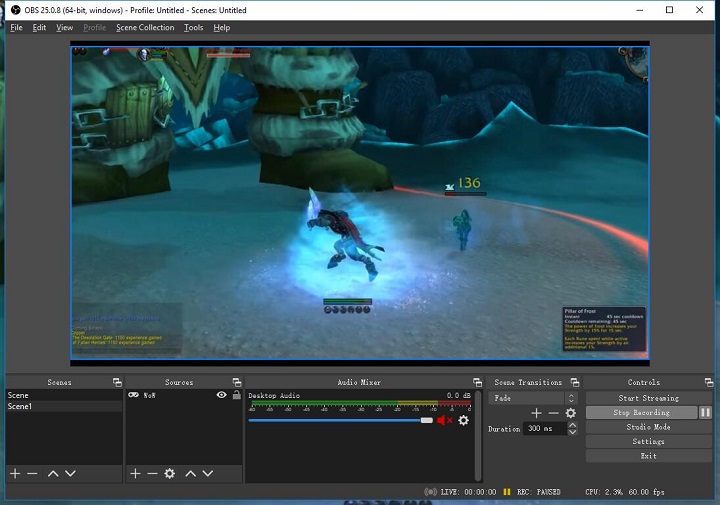Viewport: 720px width, 505px height.
Task: Move source down in Sources panel
Action: (x=208, y=473)
